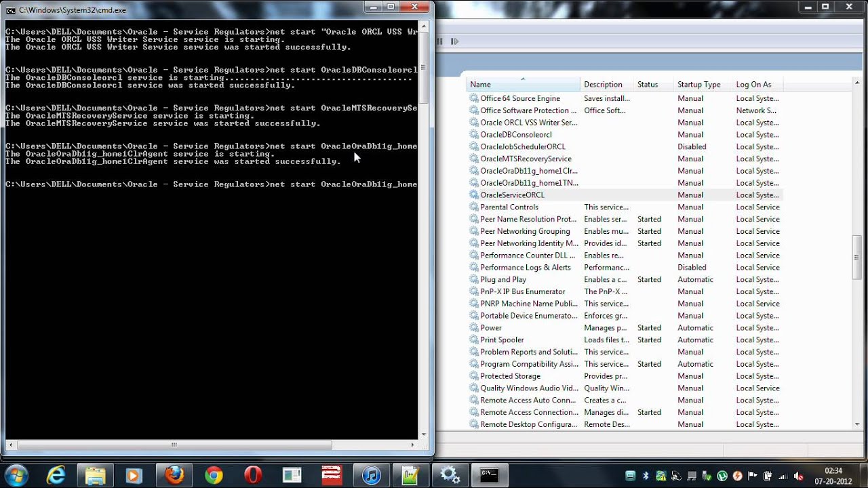868x488 pixels.
Task: Click the gear icon beside Plug and Play
Action: (x=474, y=279)
